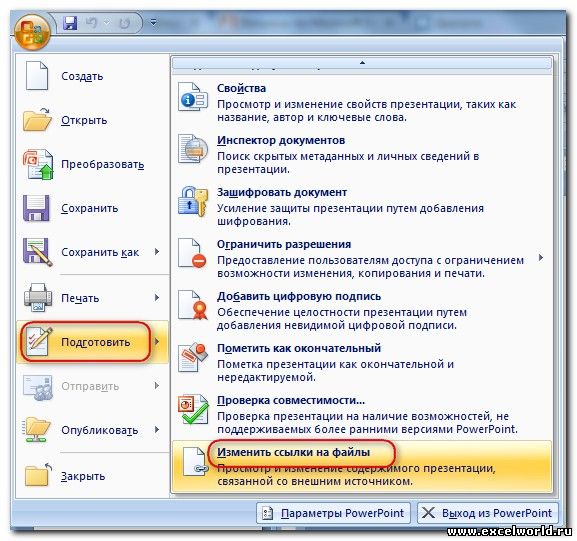This screenshot has width=577, height=541.
Task: Select the Создать menu item
Action: point(92,76)
